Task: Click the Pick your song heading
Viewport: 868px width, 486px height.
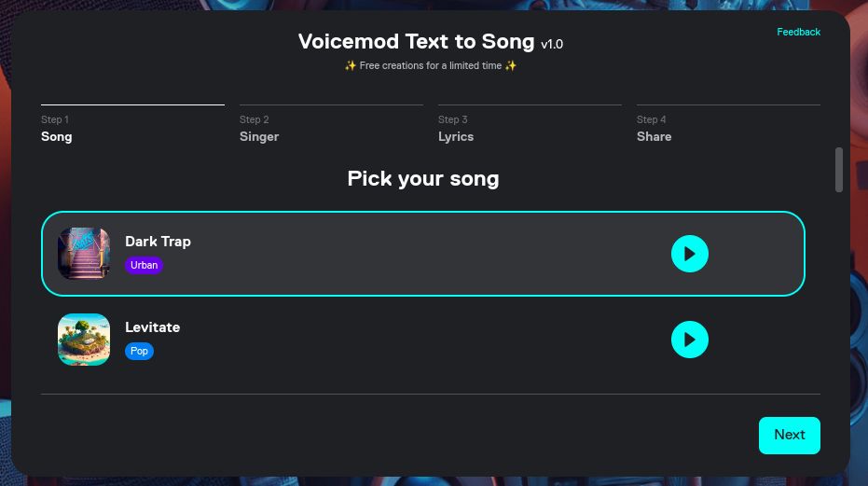Action: coord(423,179)
